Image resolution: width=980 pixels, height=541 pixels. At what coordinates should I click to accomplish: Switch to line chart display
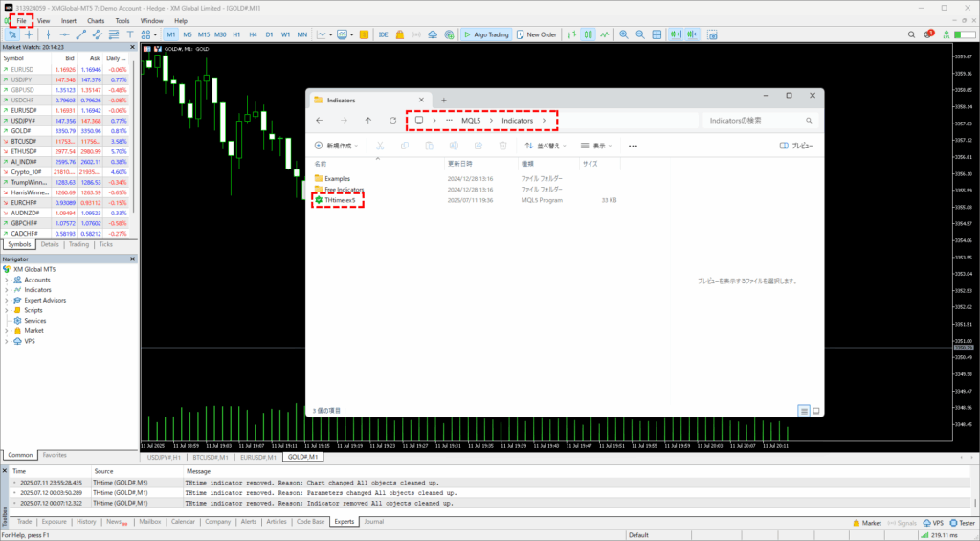pyautogui.click(x=605, y=35)
